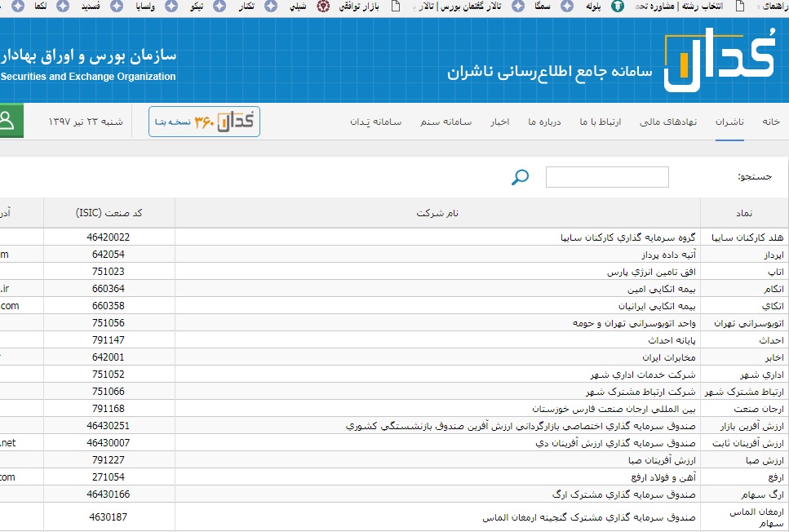Select the symbol ارزش آفرین بازار
The image size is (789, 532).
(x=751, y=426)
